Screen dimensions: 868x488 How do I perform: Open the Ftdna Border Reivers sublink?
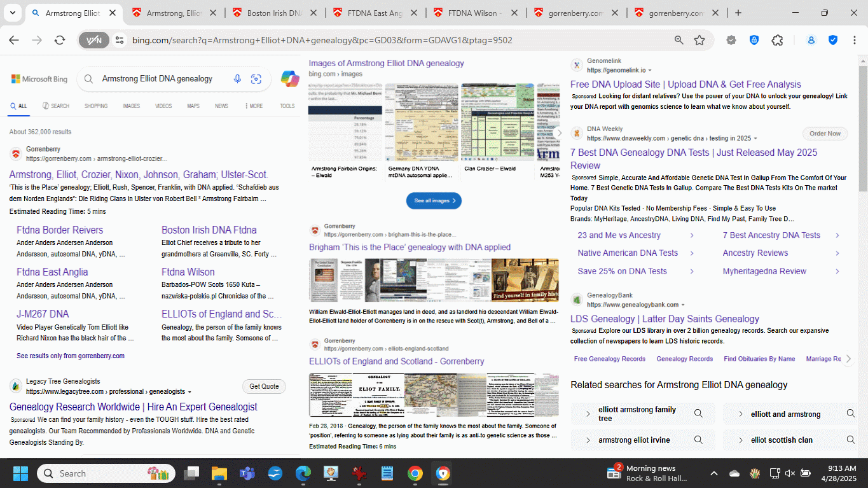tap(60, 230)
